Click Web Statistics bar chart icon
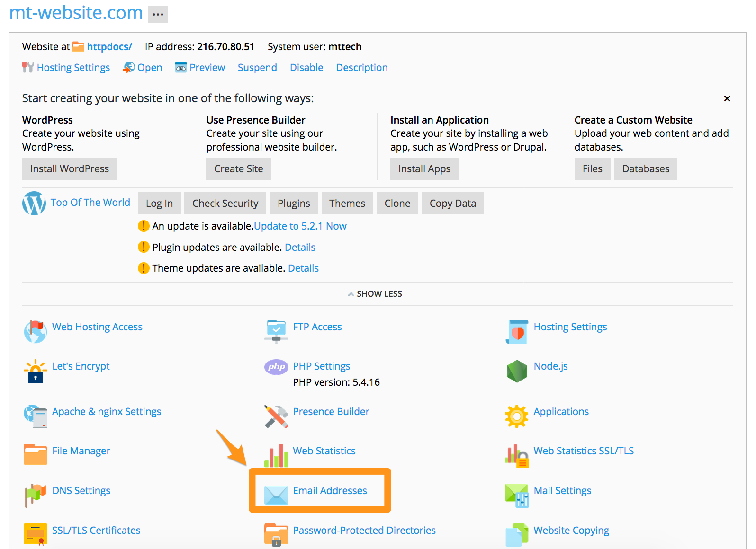Viewport: 756px width, 549px height. [x=276, y=455]
